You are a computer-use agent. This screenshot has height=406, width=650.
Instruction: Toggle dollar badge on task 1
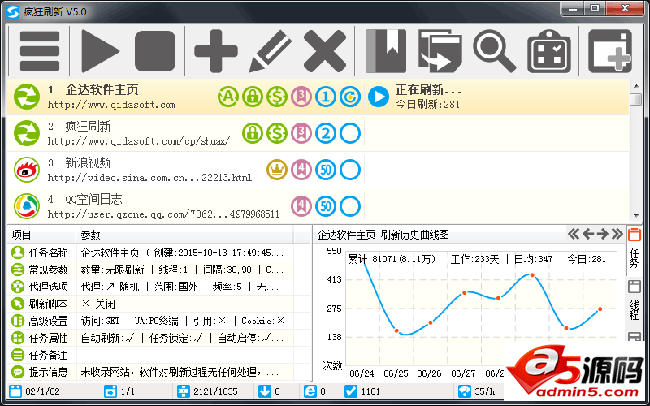(x=277, y=97)
